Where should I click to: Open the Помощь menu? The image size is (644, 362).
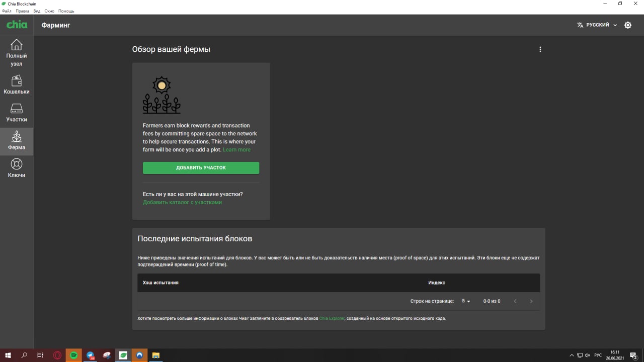click(66, 11)
